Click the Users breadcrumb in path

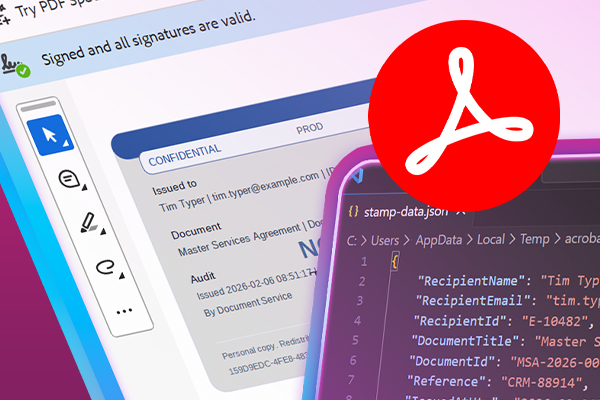[385, 240]
